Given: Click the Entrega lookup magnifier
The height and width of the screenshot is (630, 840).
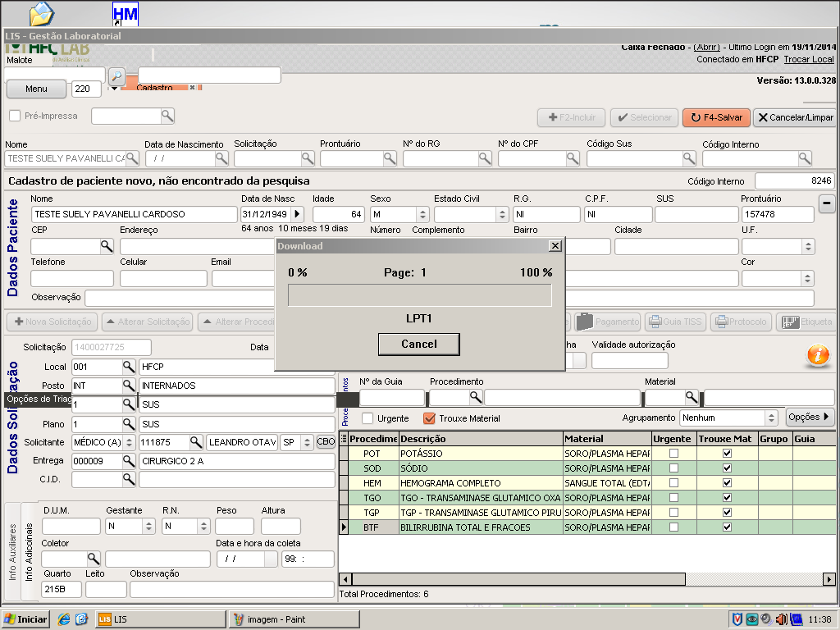Looking at the screenshot, I should tap(129, 461).
